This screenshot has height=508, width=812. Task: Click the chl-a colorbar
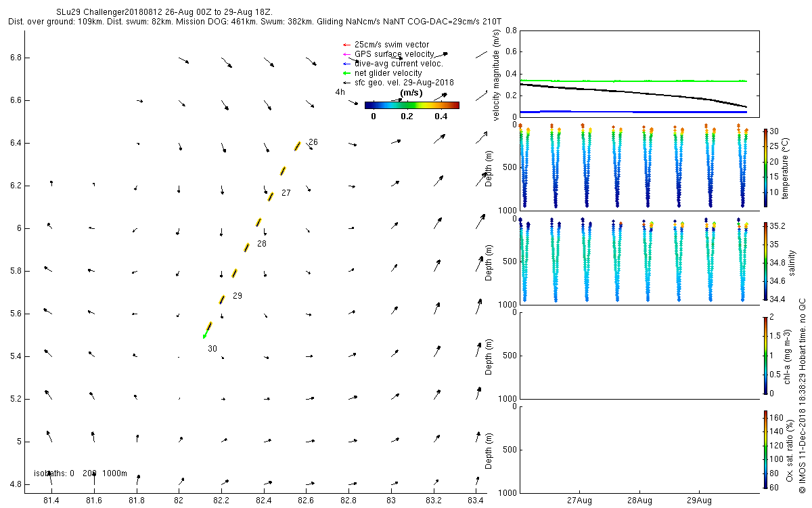pyautogui.click(x=765, y=355)
